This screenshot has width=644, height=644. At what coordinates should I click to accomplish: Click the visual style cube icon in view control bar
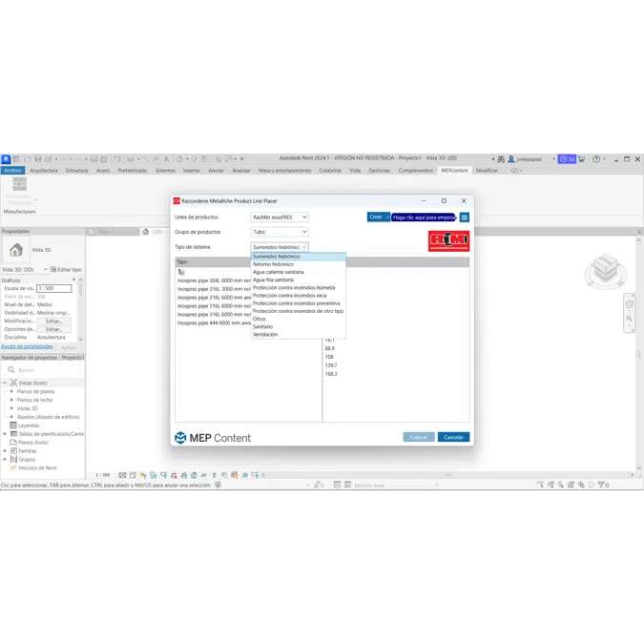pyautogui.click(x=133, y=475)
